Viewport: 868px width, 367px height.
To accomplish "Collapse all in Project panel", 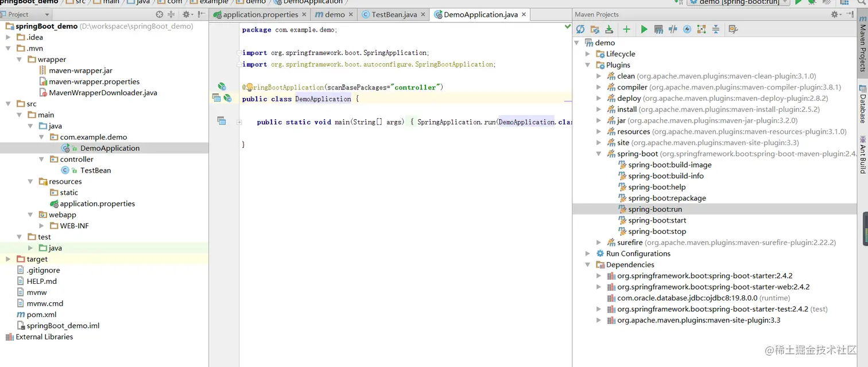I will (x=172, y=14).
